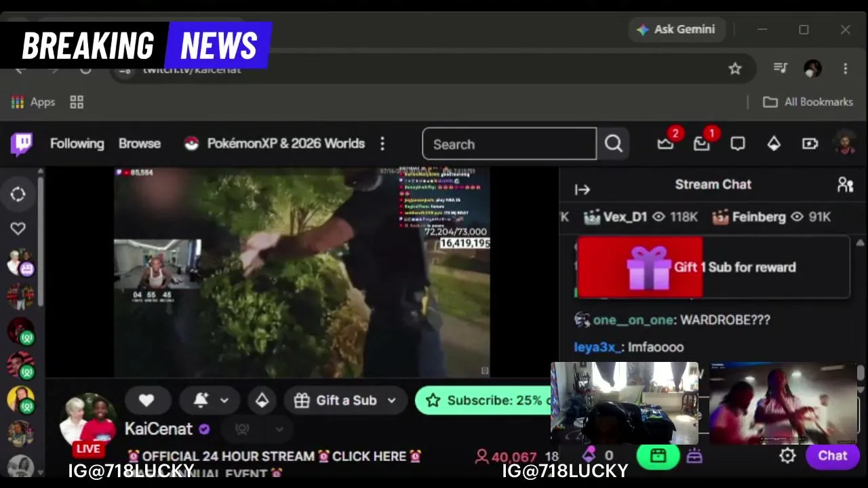Open the Twitch home logo

click(22, 144)
